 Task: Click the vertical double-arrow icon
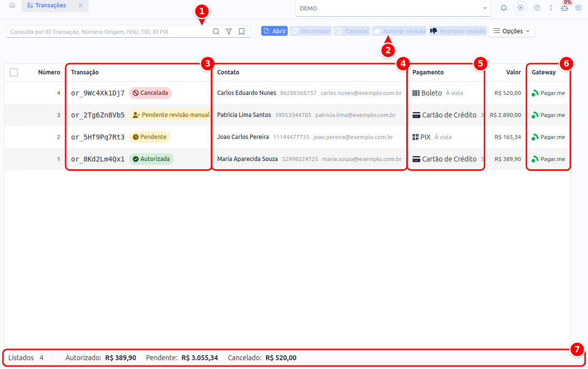551,8
